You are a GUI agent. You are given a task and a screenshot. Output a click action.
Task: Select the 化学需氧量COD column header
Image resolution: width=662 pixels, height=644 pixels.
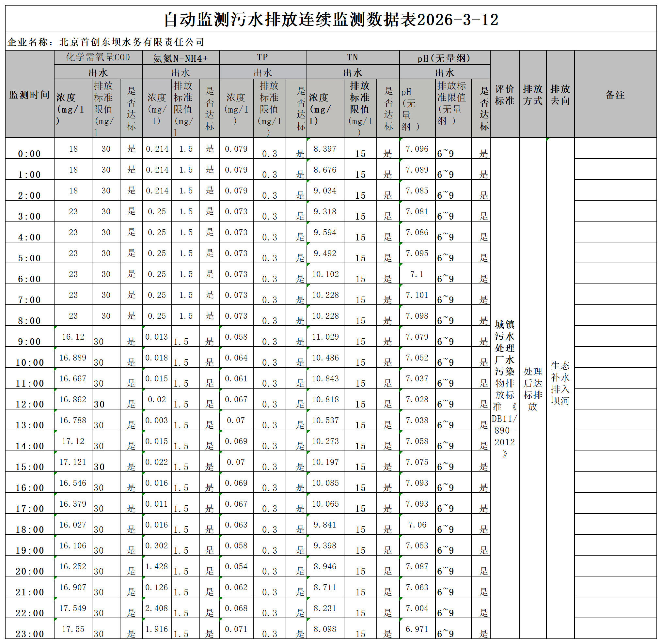[98, 57]
